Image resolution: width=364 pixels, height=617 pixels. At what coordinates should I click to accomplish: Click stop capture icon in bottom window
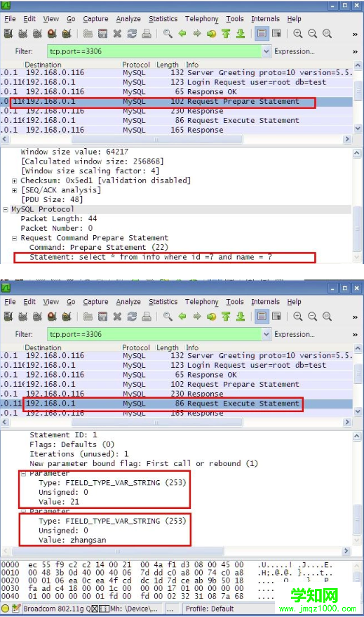[52, 317]
